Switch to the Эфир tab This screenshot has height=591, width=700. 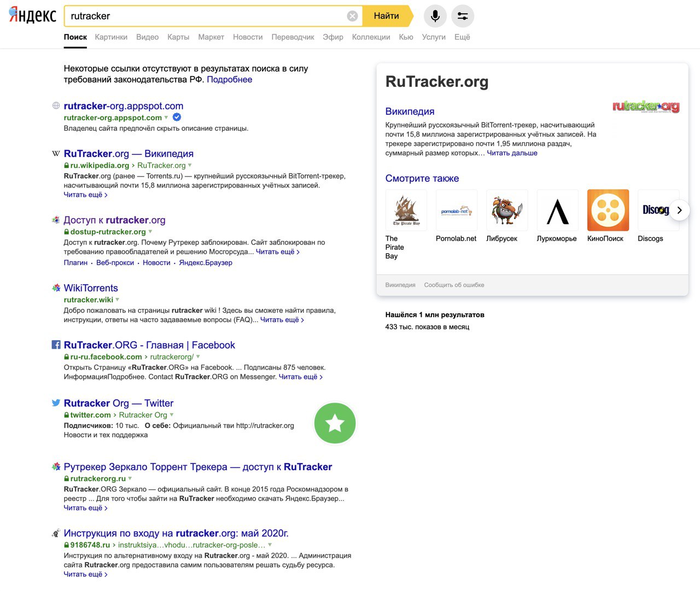click(333, 37)
